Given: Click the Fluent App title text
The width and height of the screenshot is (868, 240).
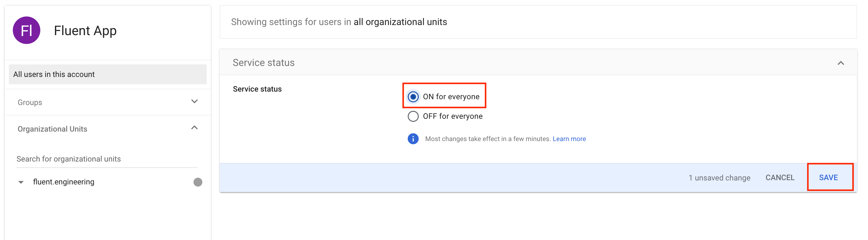Looking at the screenshot, I should coord(85,31).
